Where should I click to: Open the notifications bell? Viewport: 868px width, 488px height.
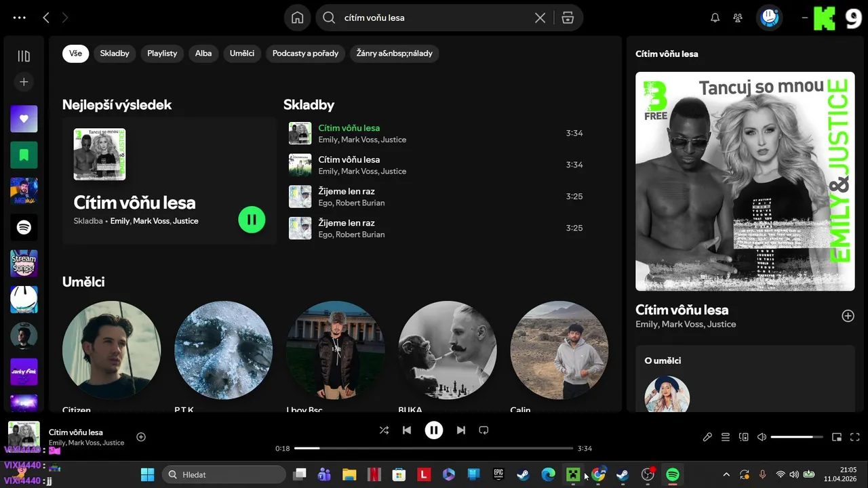point(715,18)
